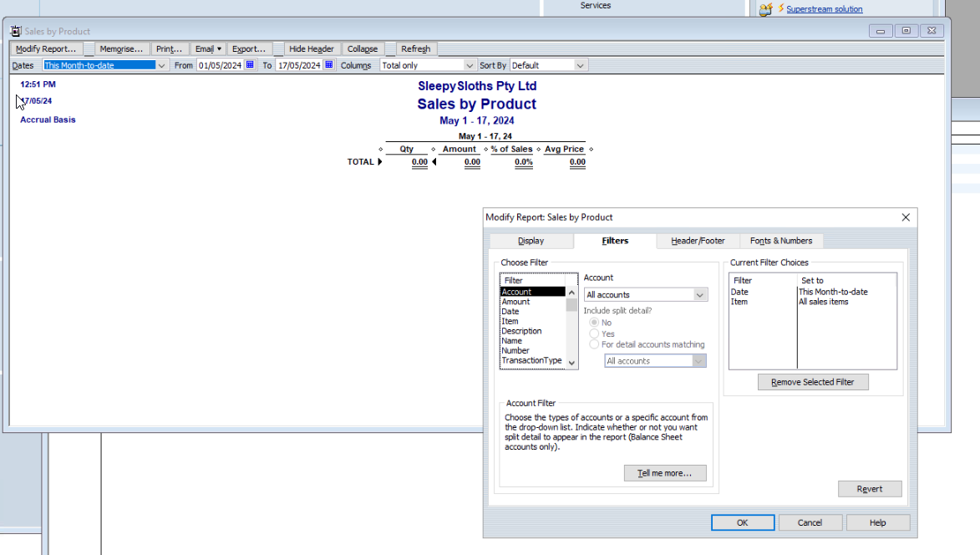Select Item in the filter list
Viewport: 980px width, 555px height.
tap(532, 321)
